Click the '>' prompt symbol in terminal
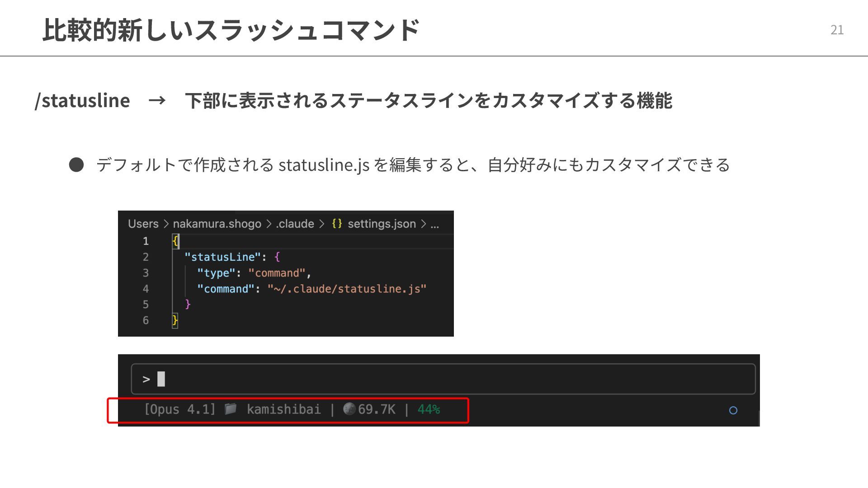 click(x=146, y=379)
